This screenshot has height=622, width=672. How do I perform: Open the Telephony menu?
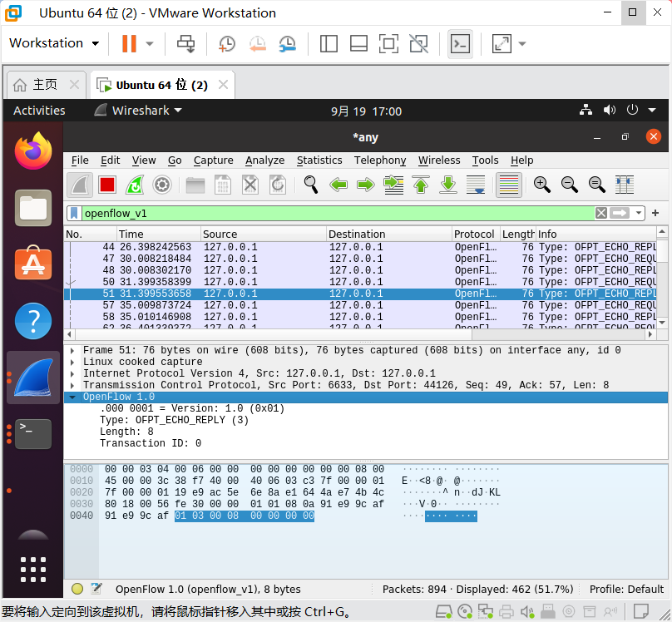380,160
